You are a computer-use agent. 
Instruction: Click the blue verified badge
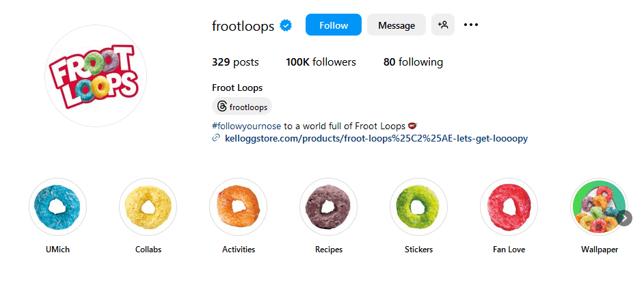[286, 26]
